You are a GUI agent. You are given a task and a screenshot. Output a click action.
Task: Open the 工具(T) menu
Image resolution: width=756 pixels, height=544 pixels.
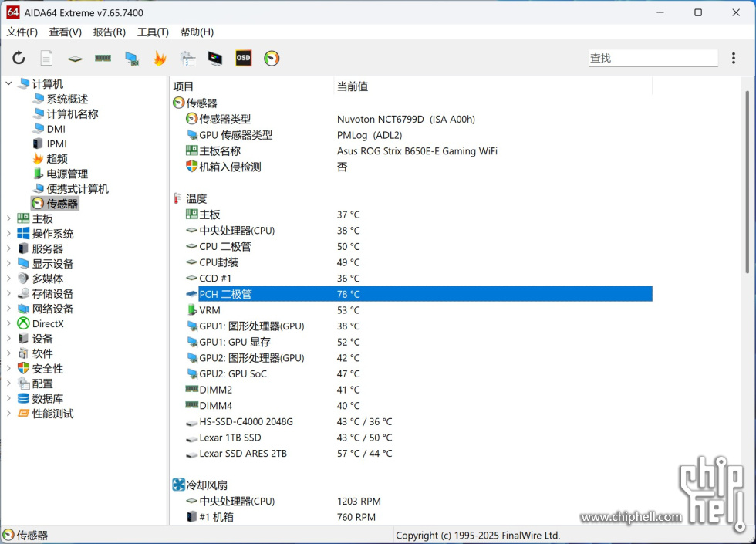tap(153, 32)
